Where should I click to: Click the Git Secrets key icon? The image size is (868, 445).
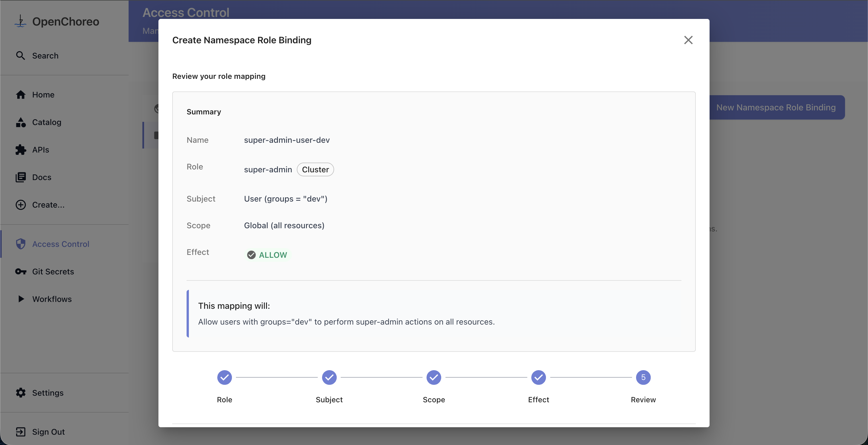pyautogui.click(x=21, y=272)
